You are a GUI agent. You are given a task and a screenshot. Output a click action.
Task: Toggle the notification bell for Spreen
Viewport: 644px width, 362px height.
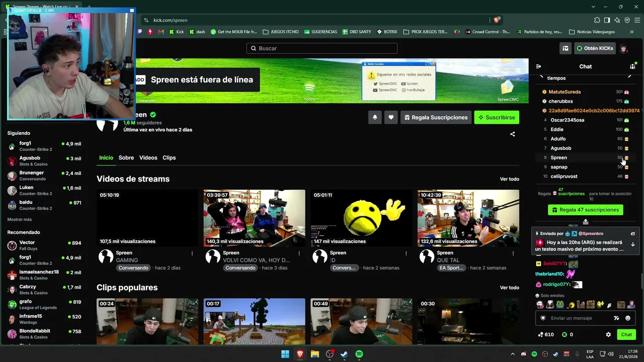375,118
